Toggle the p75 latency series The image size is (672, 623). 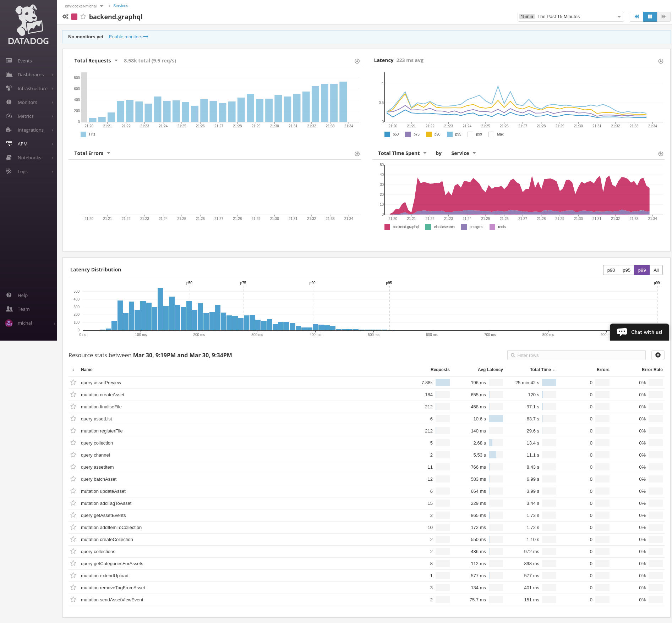click(408, 134)
